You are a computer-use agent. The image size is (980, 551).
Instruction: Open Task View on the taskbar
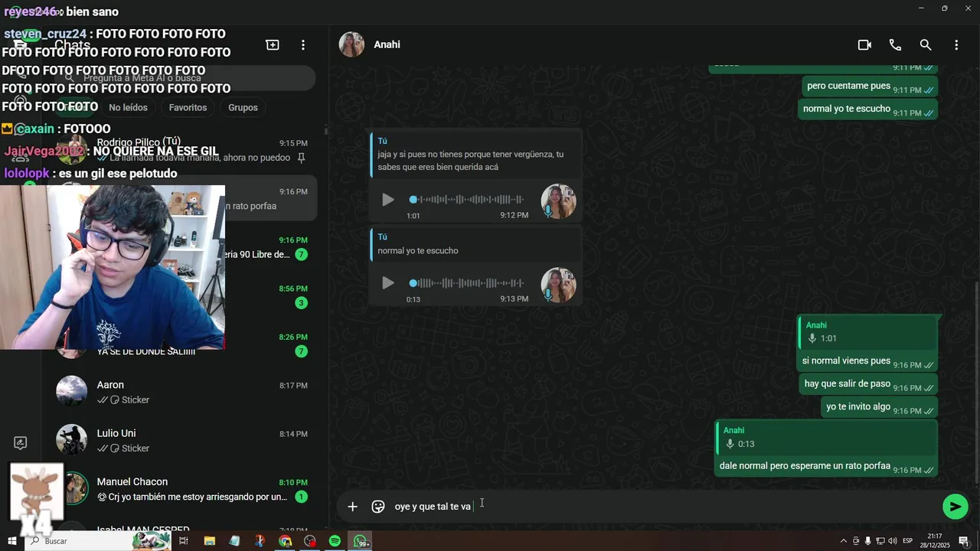point(184,541)
